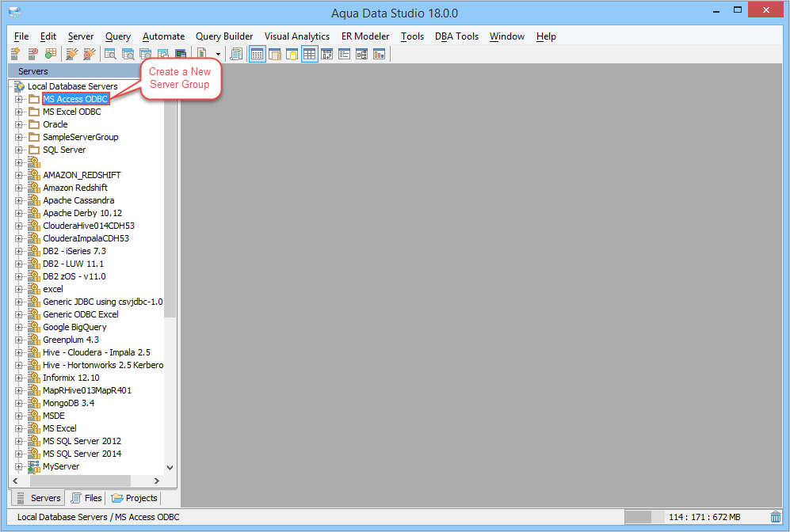Select Greenplum 4.3 server
Screen dimensions: 790x532
71,340
